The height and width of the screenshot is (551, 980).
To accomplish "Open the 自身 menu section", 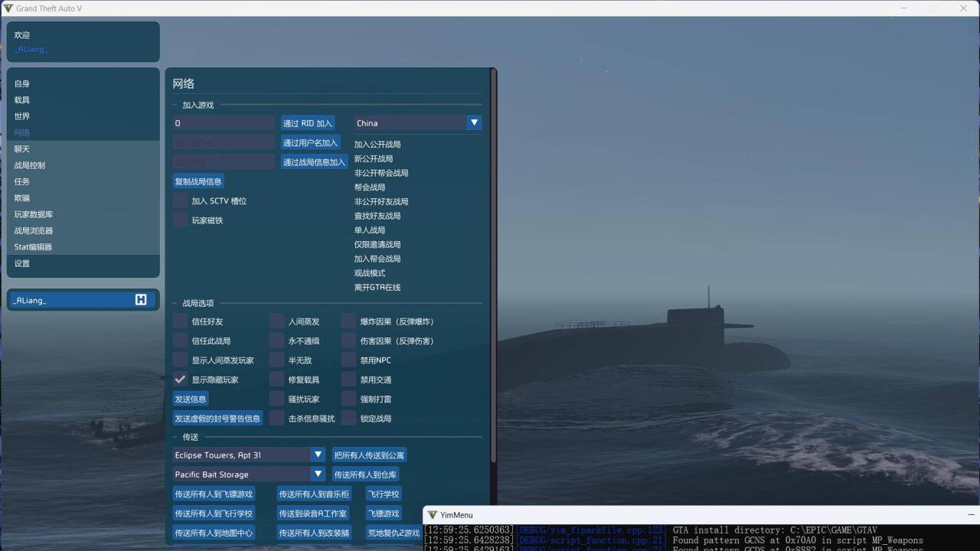I will (83, 83).
